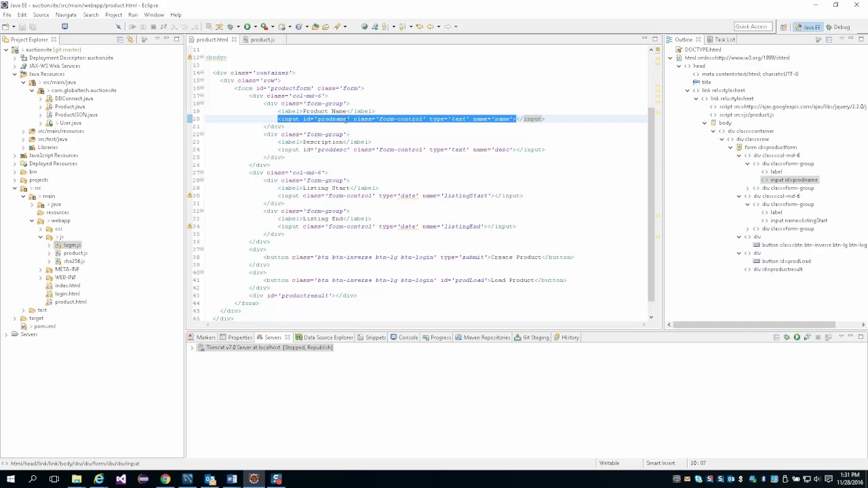Click the New file toolbar icon
Screen dimensions: 868x488
coord(5,26)
